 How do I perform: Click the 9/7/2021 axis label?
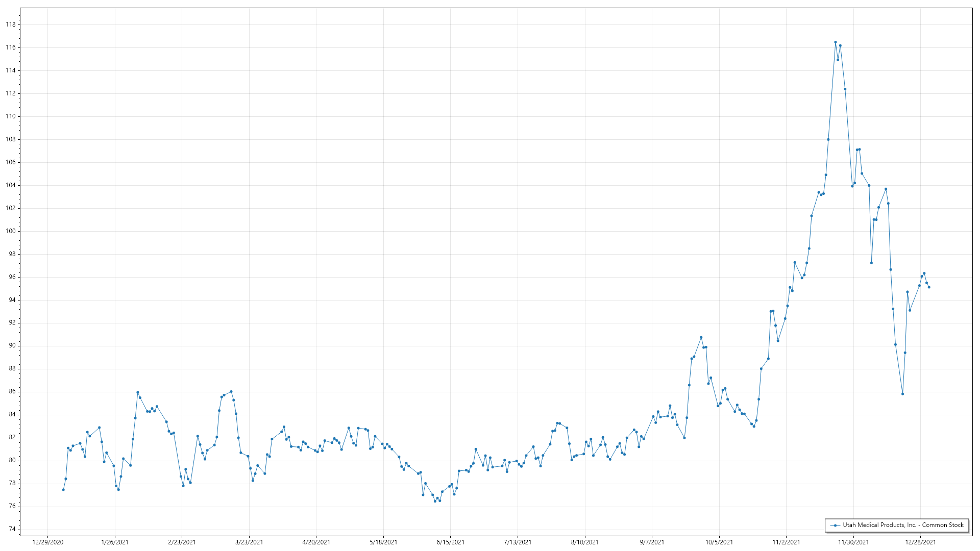pos(652,542)
